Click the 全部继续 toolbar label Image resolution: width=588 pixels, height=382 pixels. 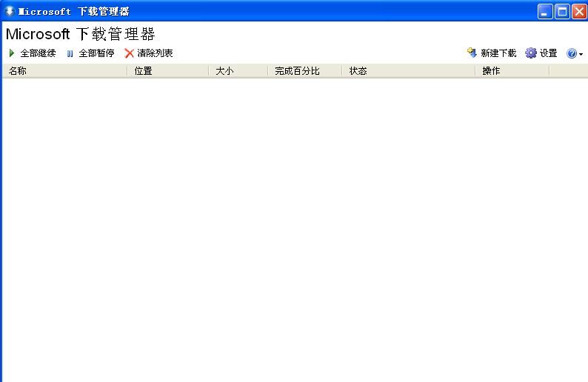click(38, 53)
